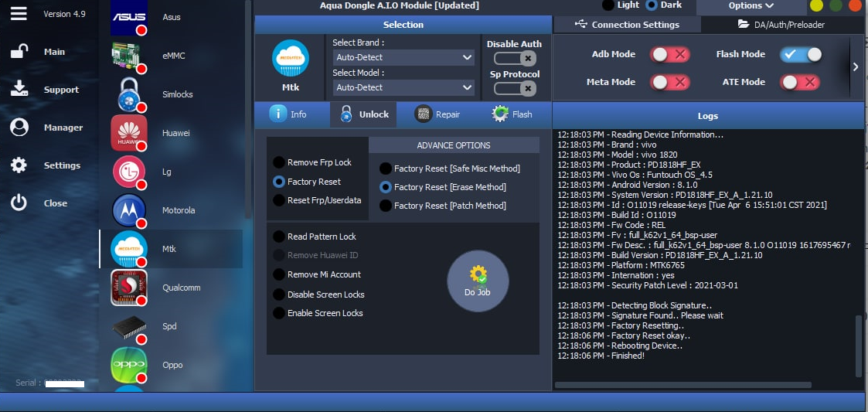Viewport: 868px width, 412px height.
Task: Click the Version 4.9 label
Action: 65,14
